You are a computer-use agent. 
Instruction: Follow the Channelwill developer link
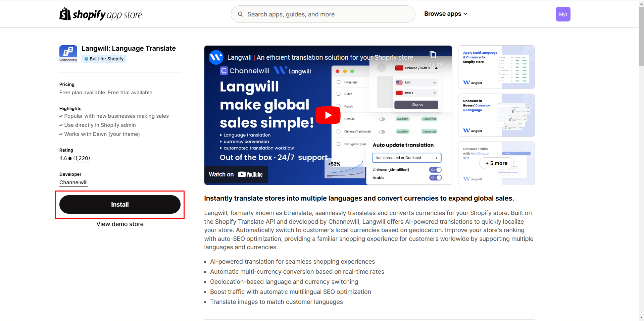[73, 182]
